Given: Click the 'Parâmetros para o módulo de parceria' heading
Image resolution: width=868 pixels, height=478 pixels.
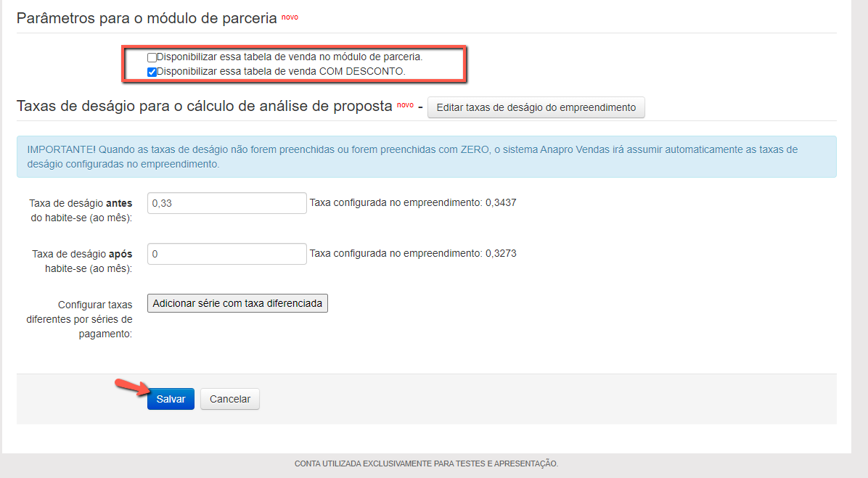Looking at the screenshot, I should pyautogui.click(x=147, y=19).
